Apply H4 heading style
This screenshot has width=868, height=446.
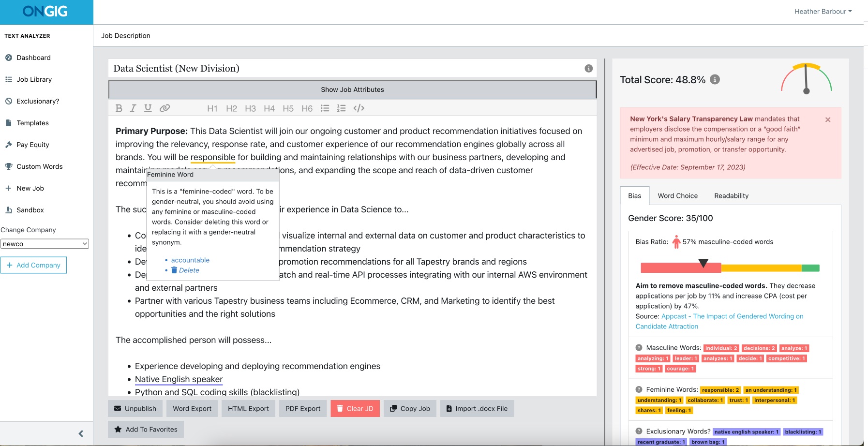pos(269,108)
